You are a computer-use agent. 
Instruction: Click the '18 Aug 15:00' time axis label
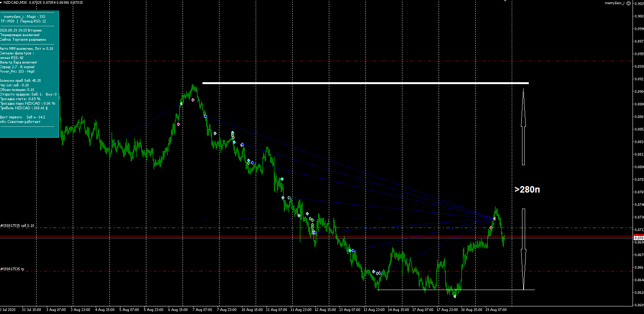(x=471, y=310)
